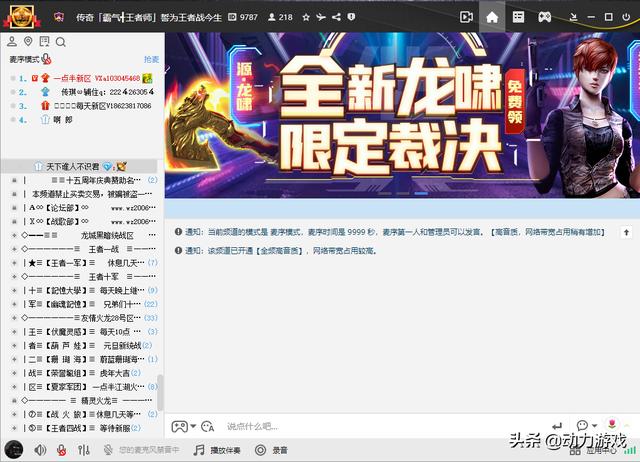Click the mini-mode arrow icon in title bar

coord(573,17)
